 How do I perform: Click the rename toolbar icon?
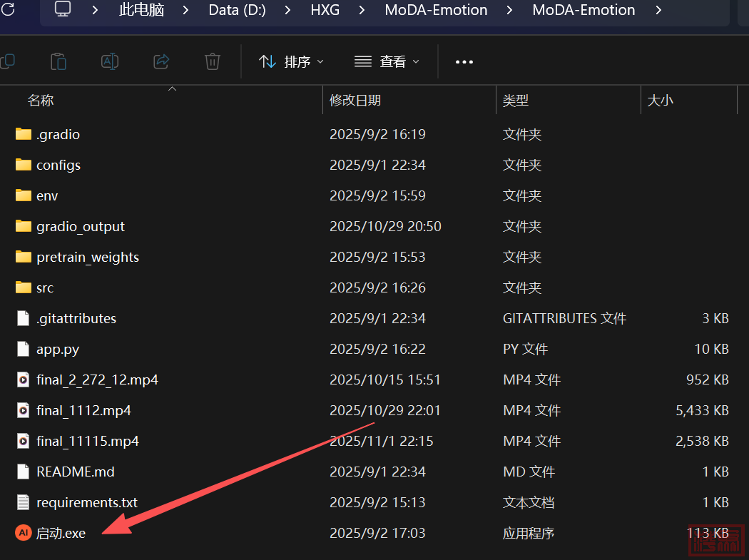click(110, 62)
